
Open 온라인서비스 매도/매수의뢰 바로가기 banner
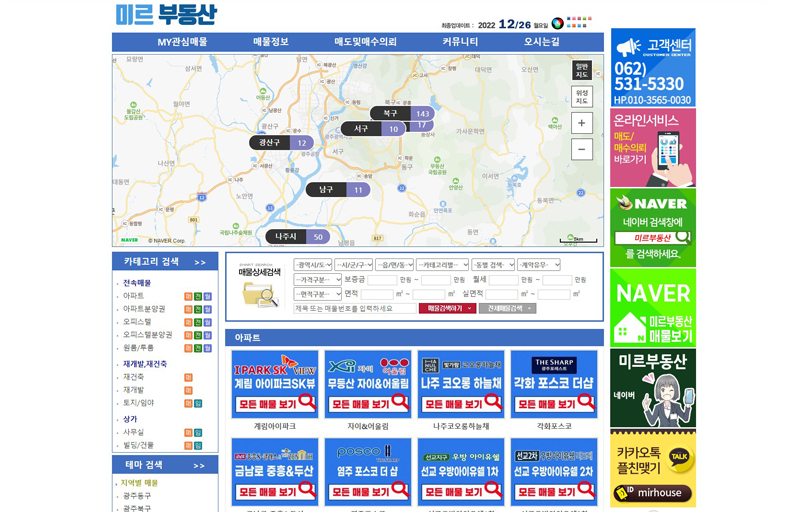653,147
